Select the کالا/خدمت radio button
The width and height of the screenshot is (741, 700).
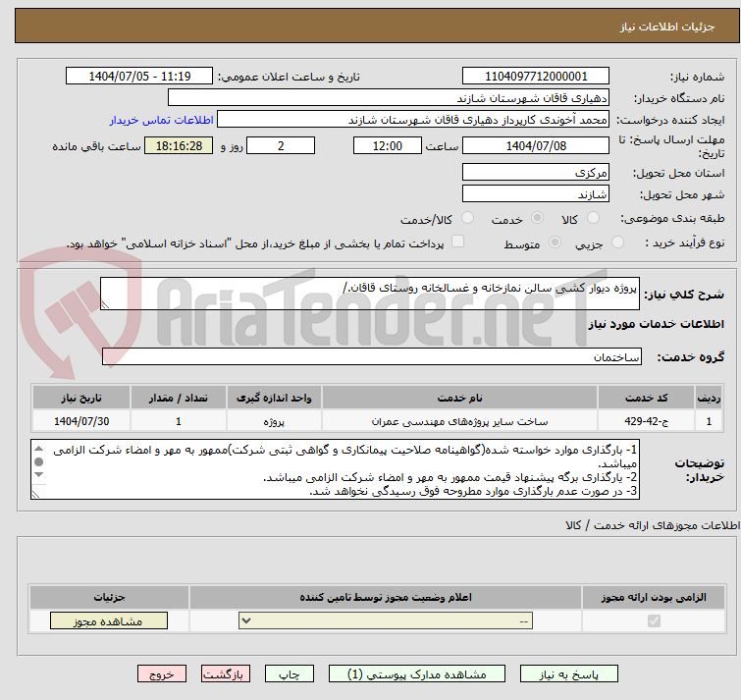[x=467, y=218]
